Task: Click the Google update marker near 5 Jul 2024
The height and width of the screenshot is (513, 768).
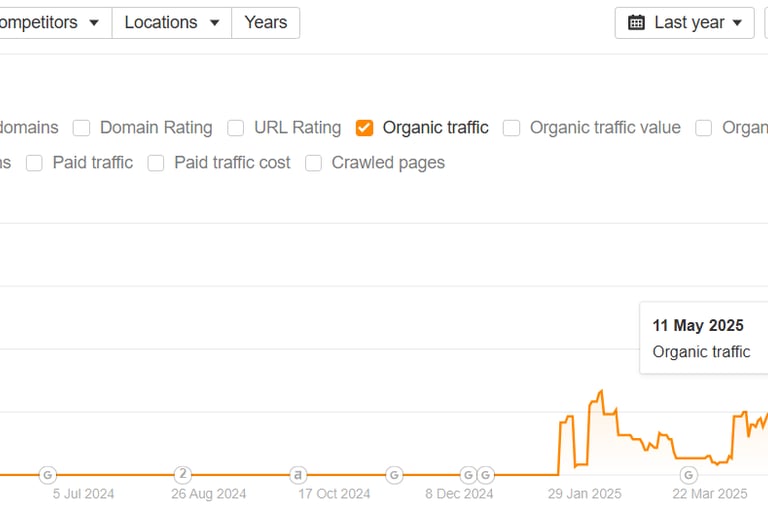Action: pos(47,474)
